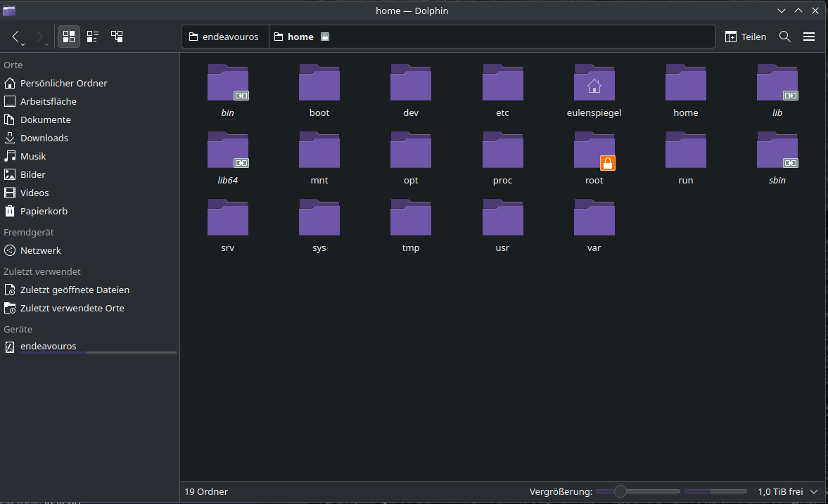Switch to compact view mode
The width and height of the screenshot is (828, 504).
[x=93, y=37]
